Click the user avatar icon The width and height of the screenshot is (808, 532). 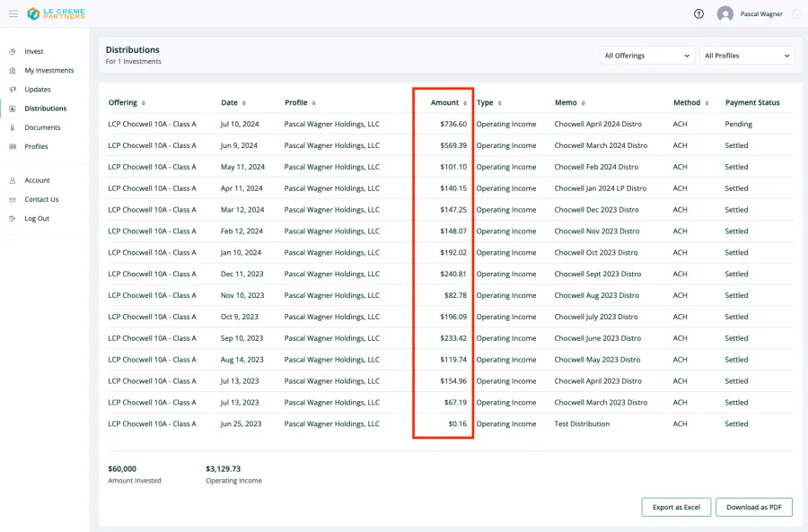pyautogui.click(x=725, y=13)
